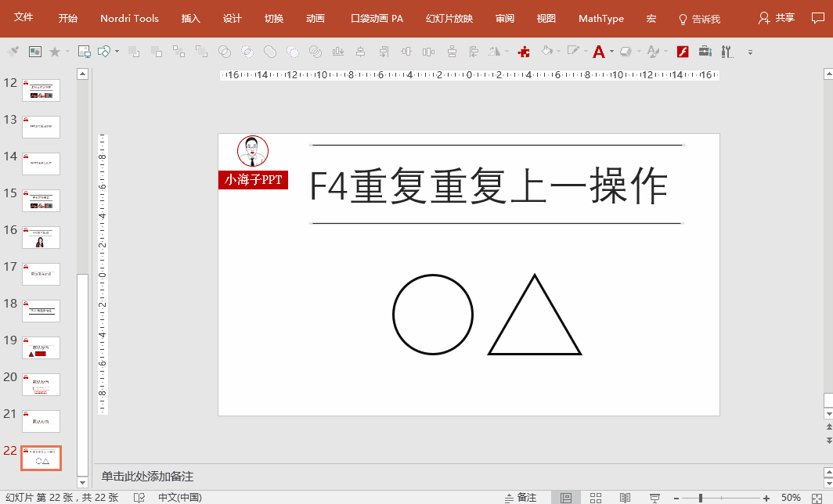Fit slide to window using status bar icon
Image resolution: width=833 pixels, height=504 pixels.
(x=817, y=498)
